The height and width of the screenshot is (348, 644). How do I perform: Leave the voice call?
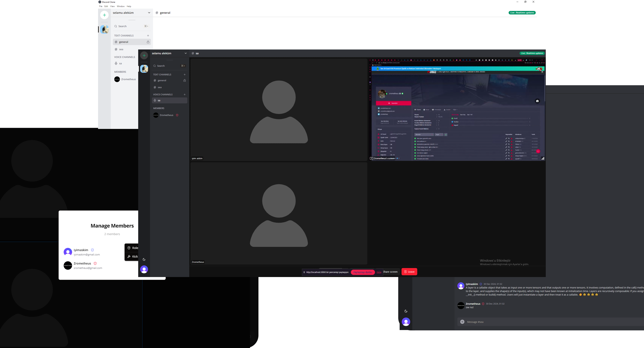(x=409, y=272)
